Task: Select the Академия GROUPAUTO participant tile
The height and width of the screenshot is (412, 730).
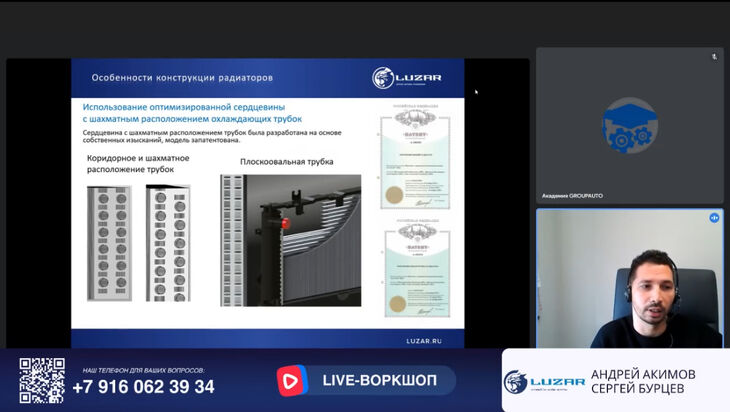Action: (x=629, y=125)
